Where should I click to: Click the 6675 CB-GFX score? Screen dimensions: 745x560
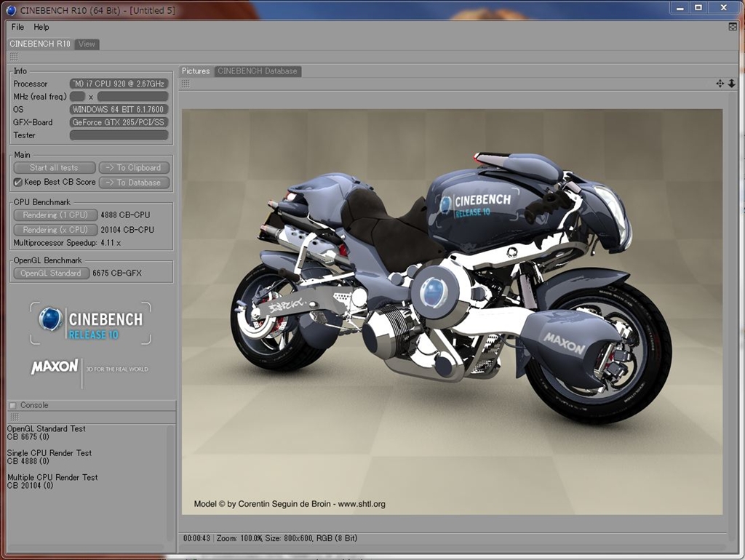click(x=117, y=273)
